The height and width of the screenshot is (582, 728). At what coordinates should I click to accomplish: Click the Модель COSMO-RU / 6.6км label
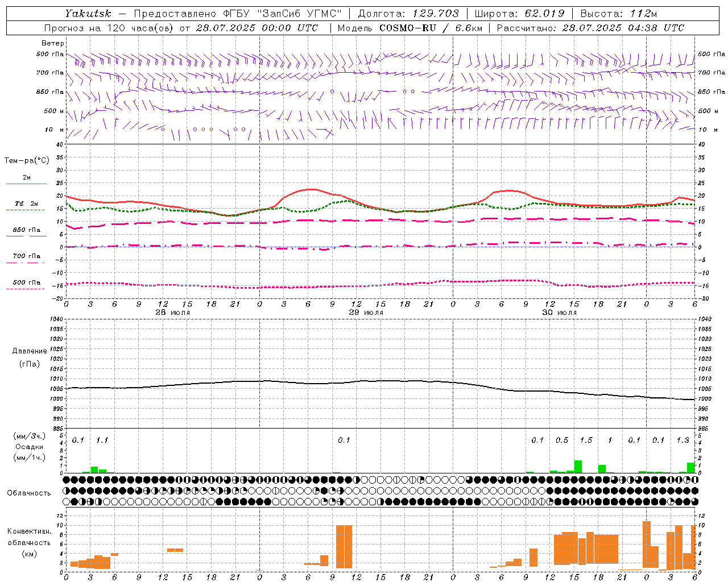[x=410, y=28]
